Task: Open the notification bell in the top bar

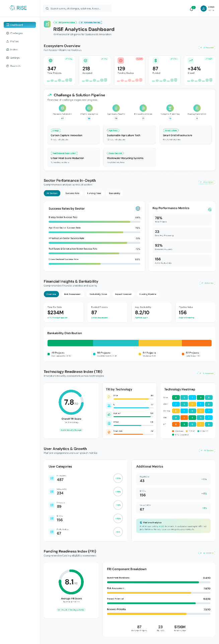Action: tap(192, 9)
